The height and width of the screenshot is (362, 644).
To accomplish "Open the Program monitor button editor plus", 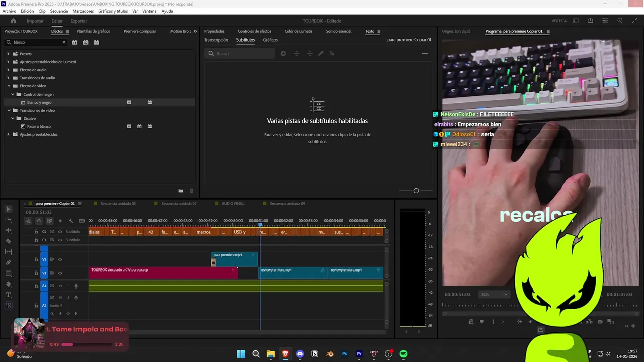I will pyautogui.click(x=633, y=326).
